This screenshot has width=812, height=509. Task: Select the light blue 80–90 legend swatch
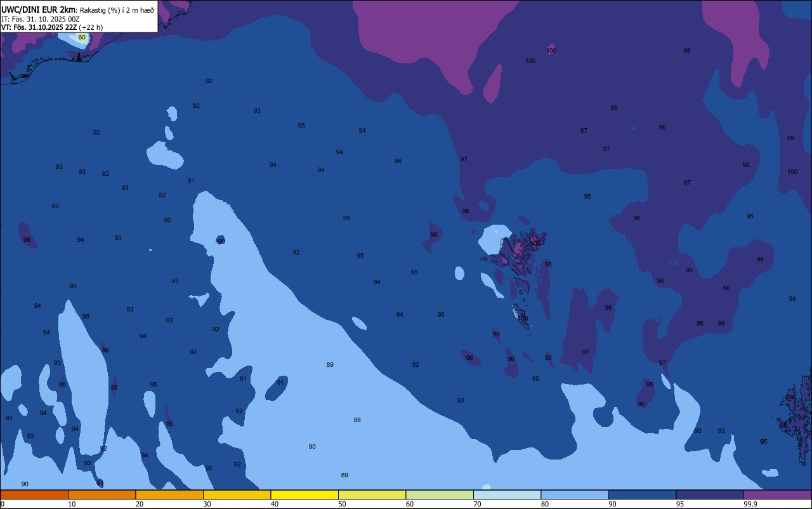575,494
